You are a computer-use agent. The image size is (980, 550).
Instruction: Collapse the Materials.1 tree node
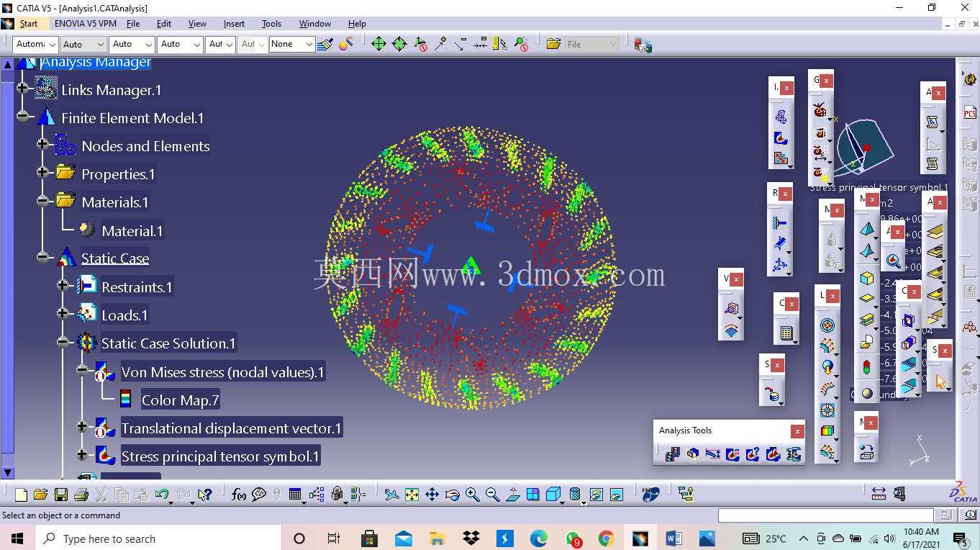[x=42, y=201]
